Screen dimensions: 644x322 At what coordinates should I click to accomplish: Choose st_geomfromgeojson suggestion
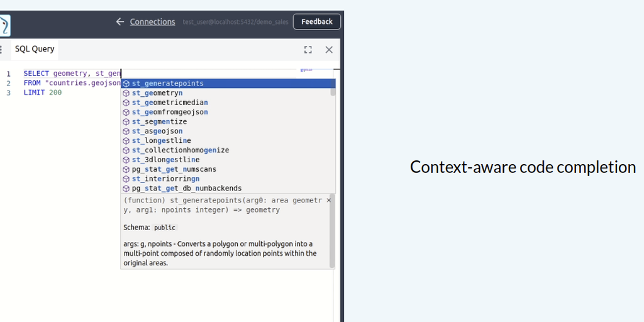click(228, 112)
